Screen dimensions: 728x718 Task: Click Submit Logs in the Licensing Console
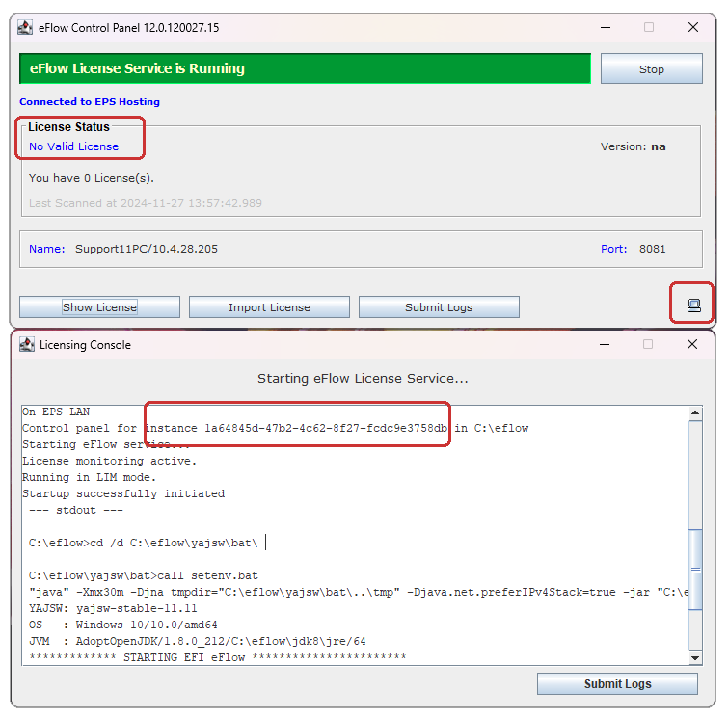(617, 684)
